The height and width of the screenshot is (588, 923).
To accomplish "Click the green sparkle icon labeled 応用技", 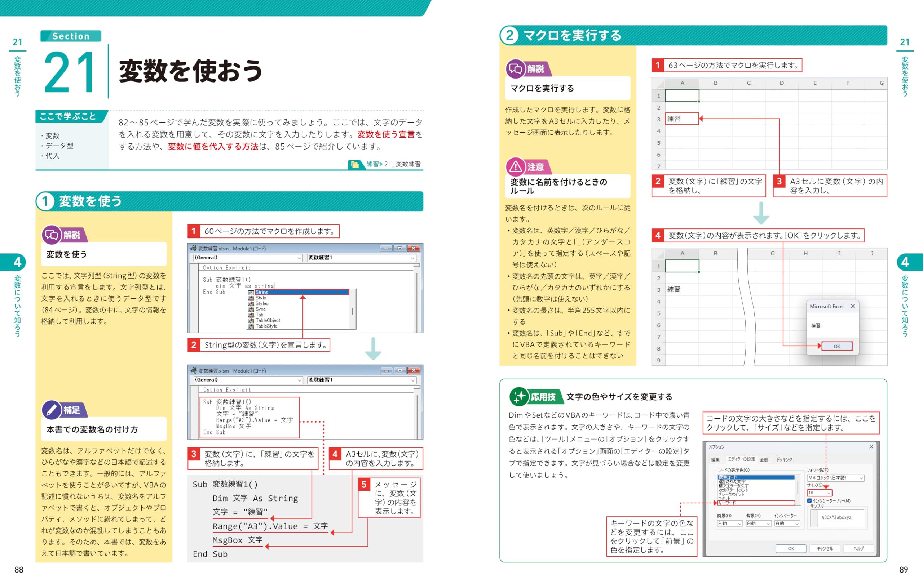I will pos(519,396).
